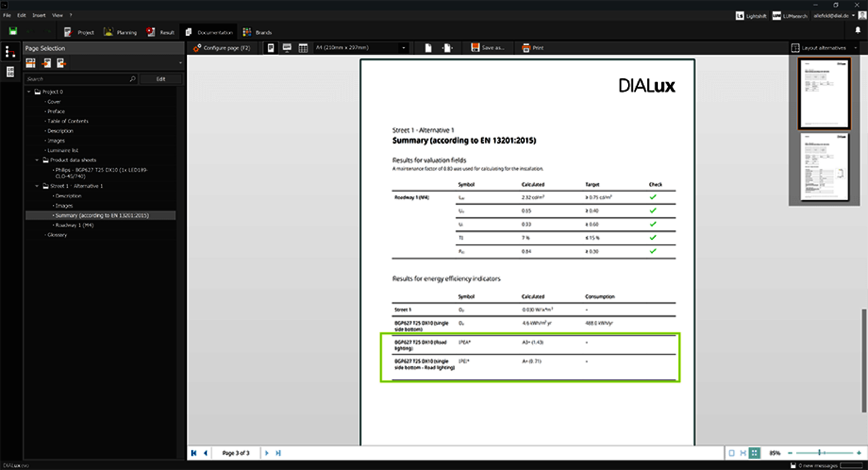
Task: Select the Glossary page in tree
Action: pos(57,235)
